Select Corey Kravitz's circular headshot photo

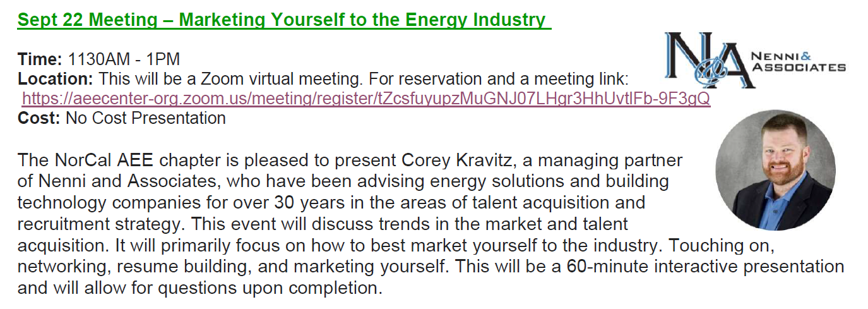click(x=775, y=171)
